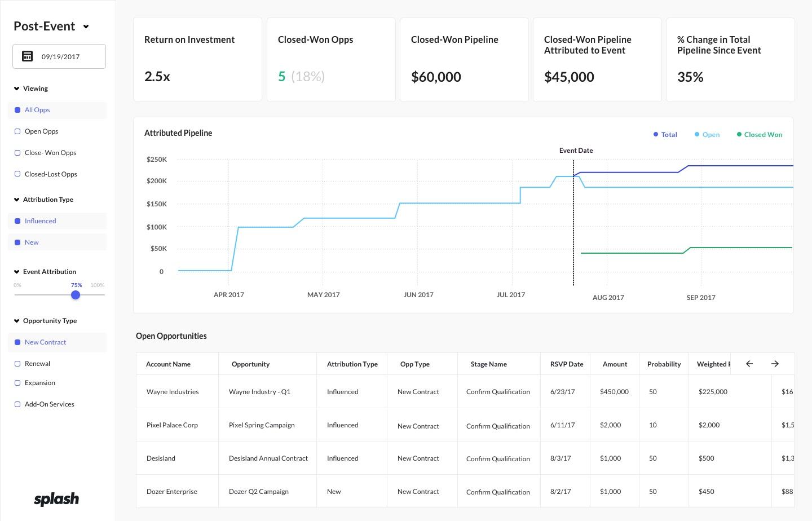
Task: Enable the Expansion filter
Action: tap(17, 383)
